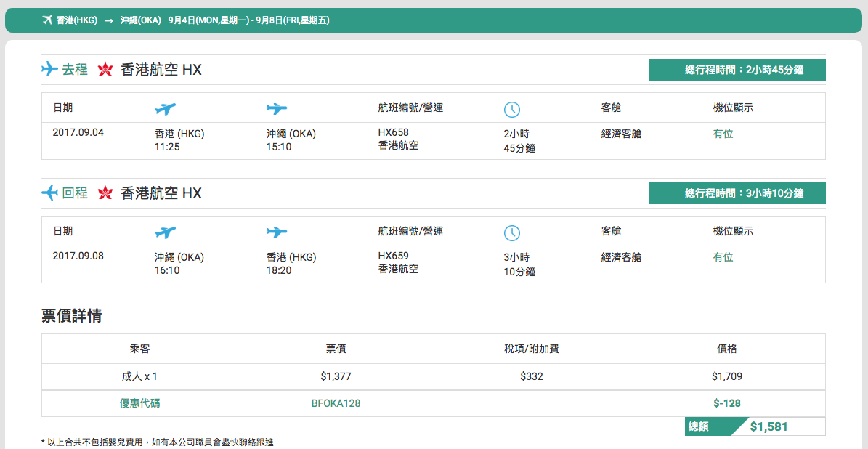Click Hong Kong Airlines logo beside 去程

click(x=105, y=70)
